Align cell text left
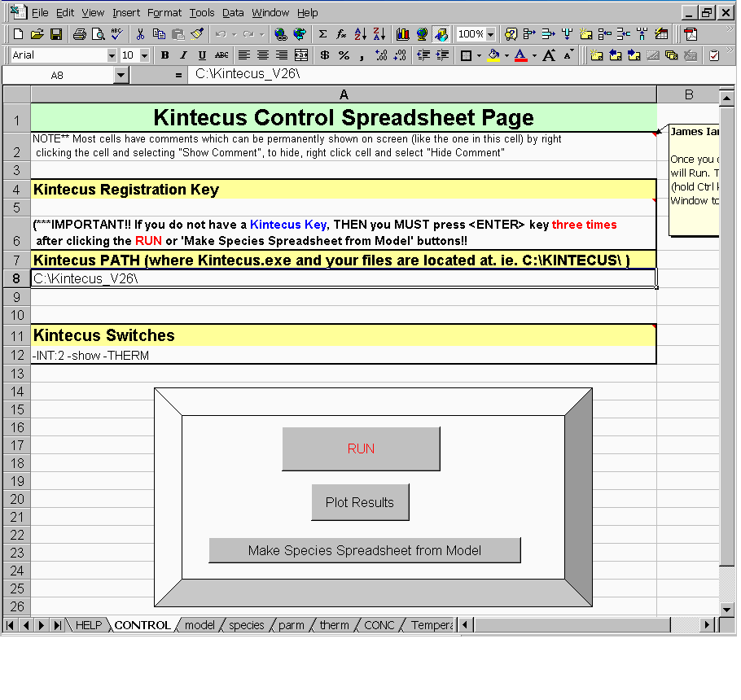This screenshot has width=741, height=700. [x=243, y=55]
